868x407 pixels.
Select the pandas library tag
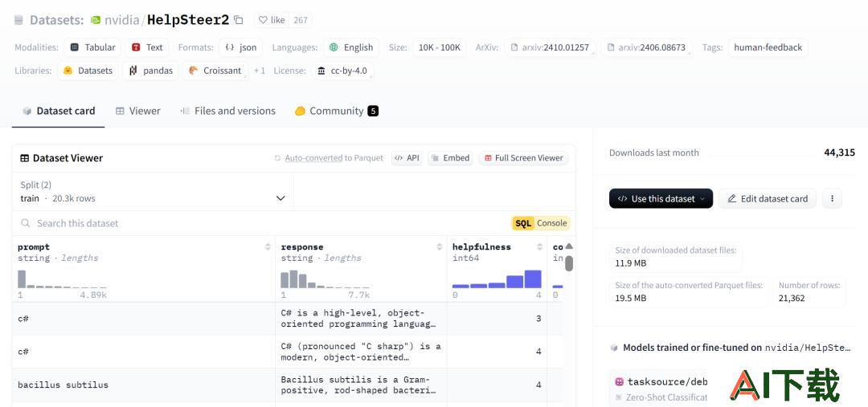tap(150, 71)
